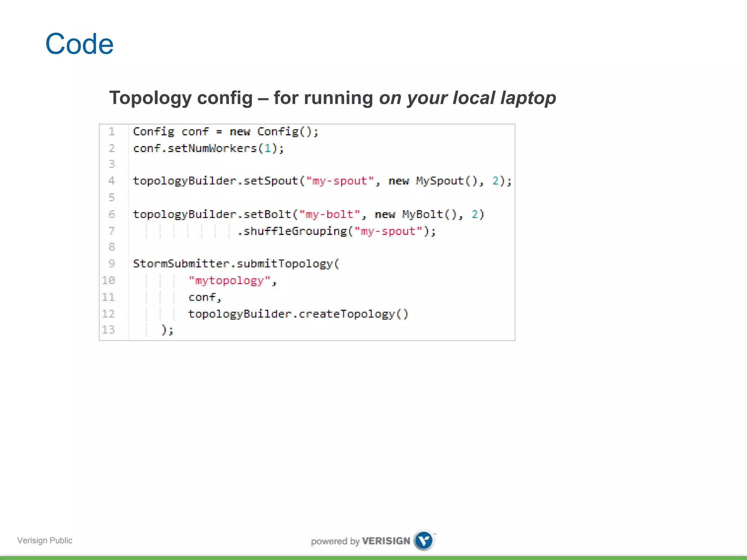Click the "conf," argument on line 11

(x=205, y=297)
